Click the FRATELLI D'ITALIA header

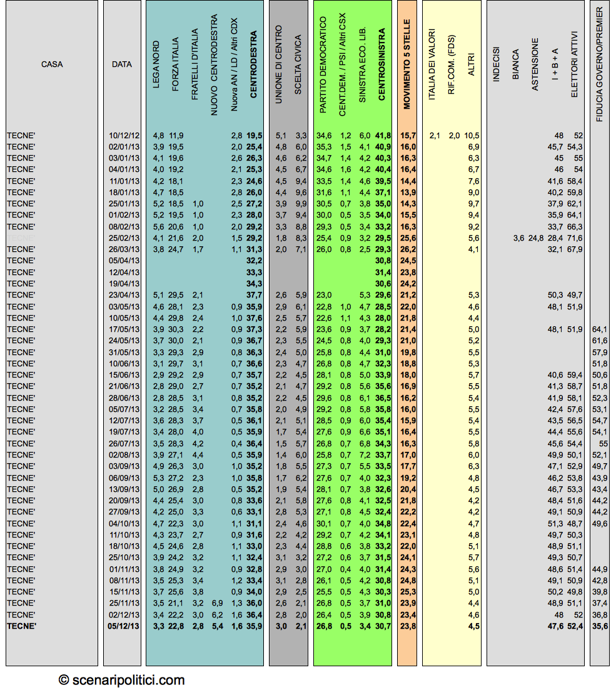click(194, 64)
